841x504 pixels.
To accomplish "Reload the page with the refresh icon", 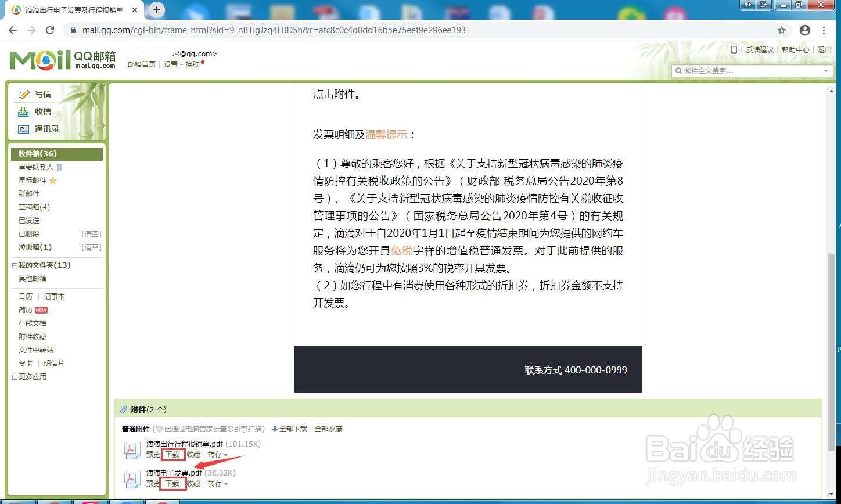I will tap(50, 30).
